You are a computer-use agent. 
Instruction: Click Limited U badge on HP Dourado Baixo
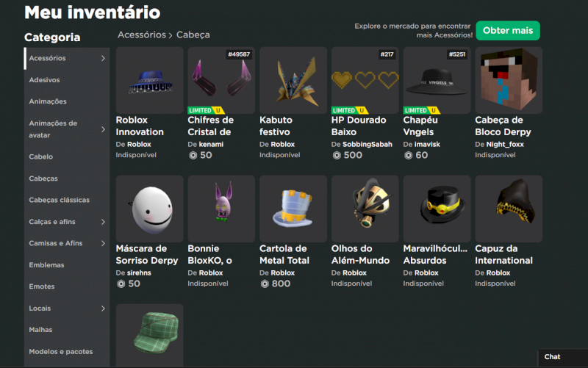pyautogui.click(x=350, y=110)
